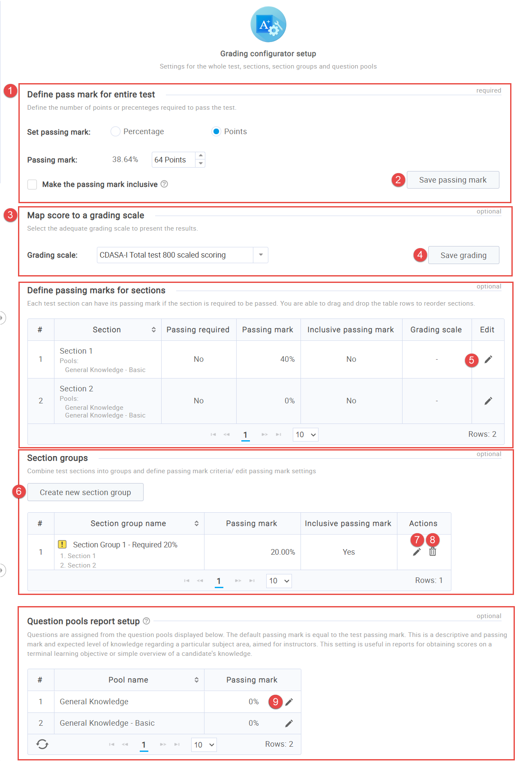
Task: Edit Section Group 1 with pencil icon
Action: tap(416, 552)
